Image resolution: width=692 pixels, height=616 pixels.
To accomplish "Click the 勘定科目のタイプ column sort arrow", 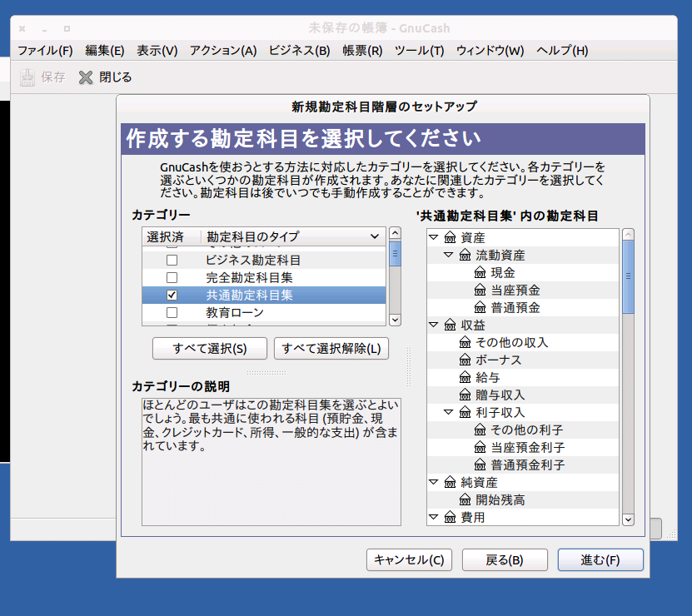I will 375,236.
